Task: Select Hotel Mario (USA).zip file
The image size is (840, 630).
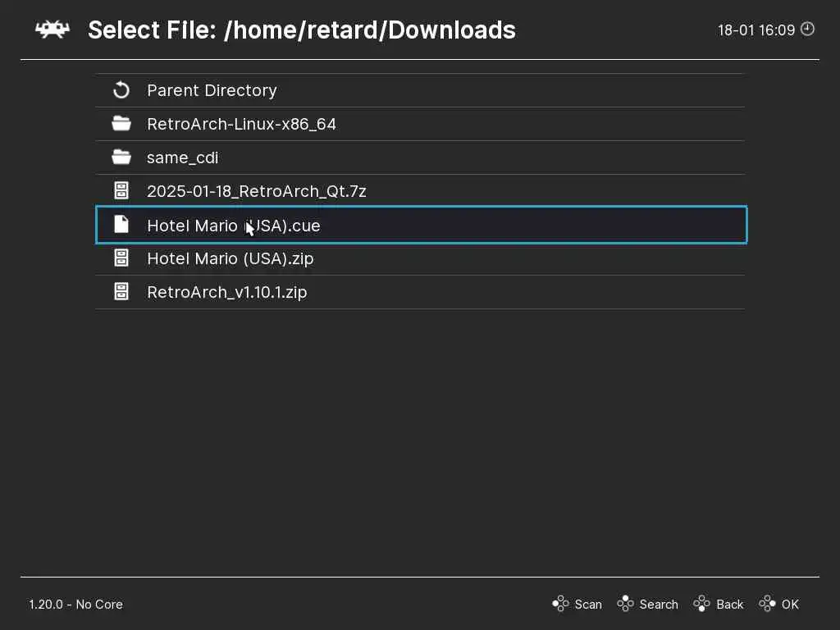Action: tap(230, 258)
